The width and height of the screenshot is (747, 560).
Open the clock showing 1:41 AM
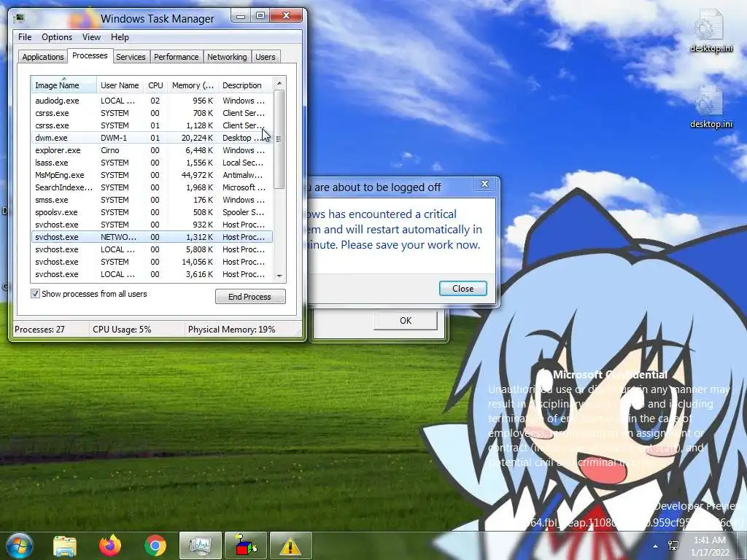[710, 546]
